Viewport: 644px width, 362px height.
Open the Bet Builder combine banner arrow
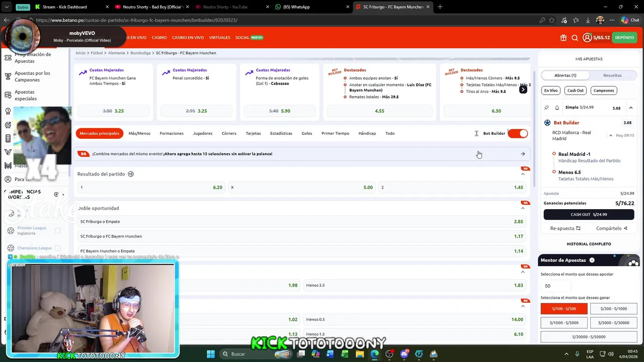523,154
